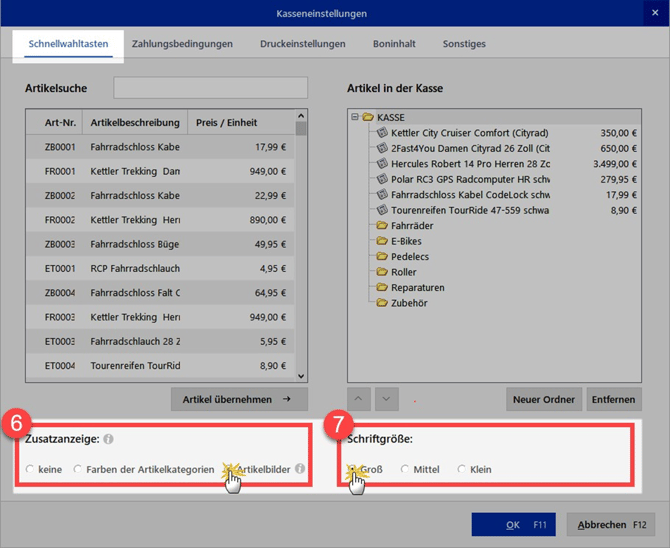This screenshot has width=670, height=548.
Task: Select the 'keine' Zusatzanzeige option
Action: [30, 469]
